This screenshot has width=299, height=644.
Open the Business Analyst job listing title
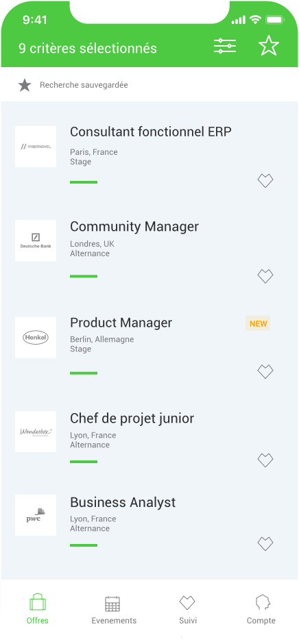[123, 502]
